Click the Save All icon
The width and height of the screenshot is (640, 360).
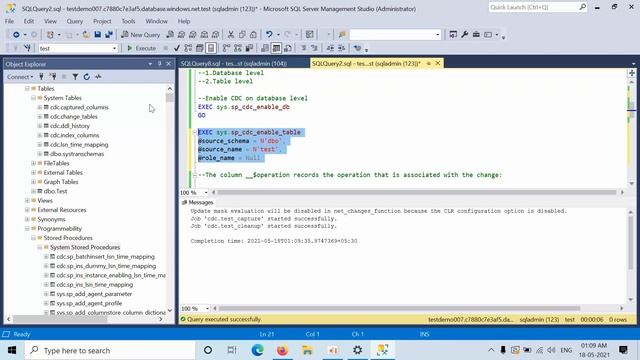coord(109,35)
